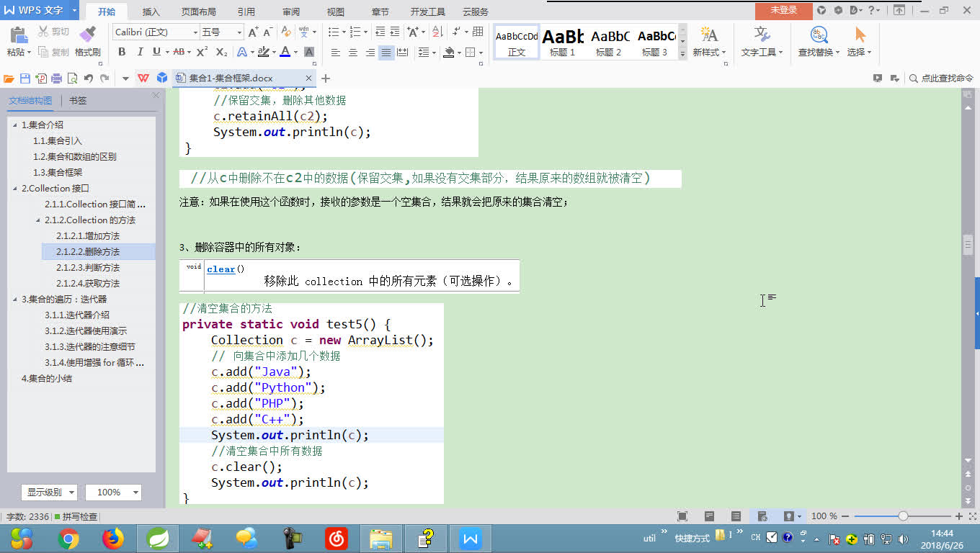Image resolution: width=980 pixels, height=553 pixels.
Task: Click the Copy (复制) icon
Action: tap(43, 52)
